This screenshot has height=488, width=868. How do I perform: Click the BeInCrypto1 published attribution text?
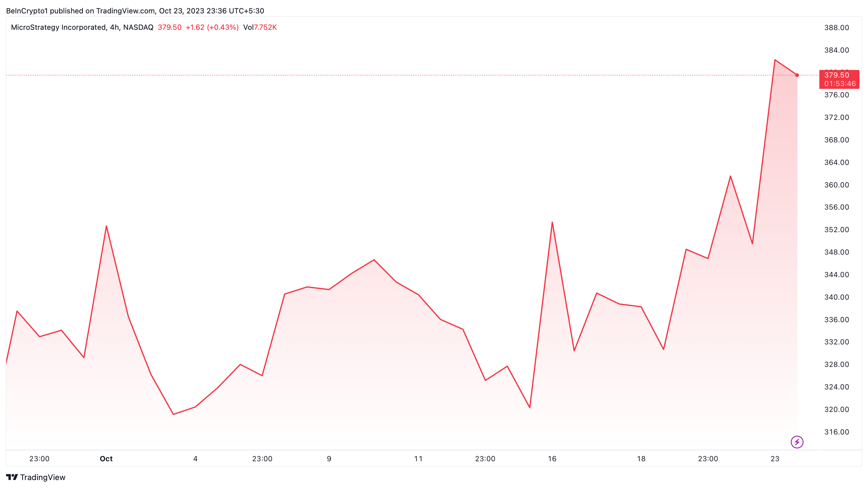click(x=135, y=11)
